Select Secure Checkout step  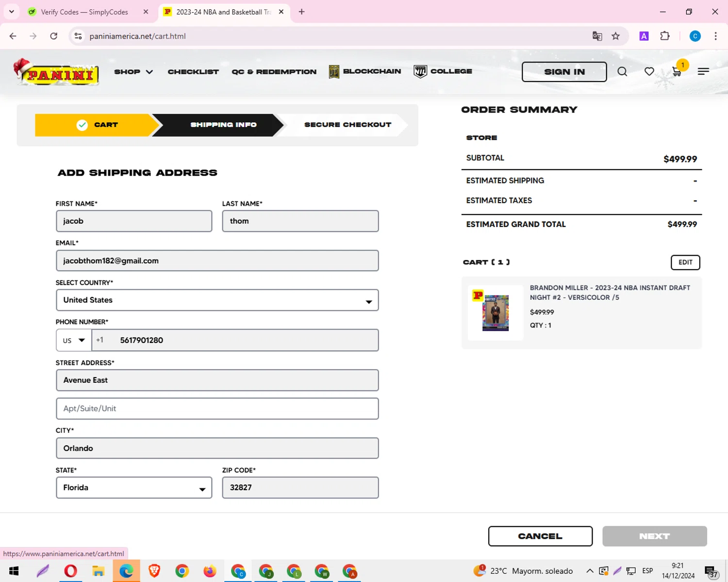tap(347, 125)
